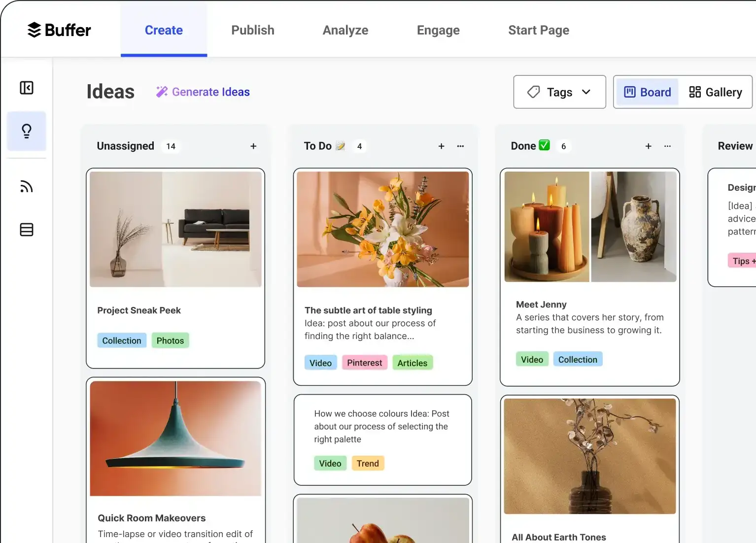
Task: Open the Ideas lightbulb sidebar icon
Action: [27, 131]
